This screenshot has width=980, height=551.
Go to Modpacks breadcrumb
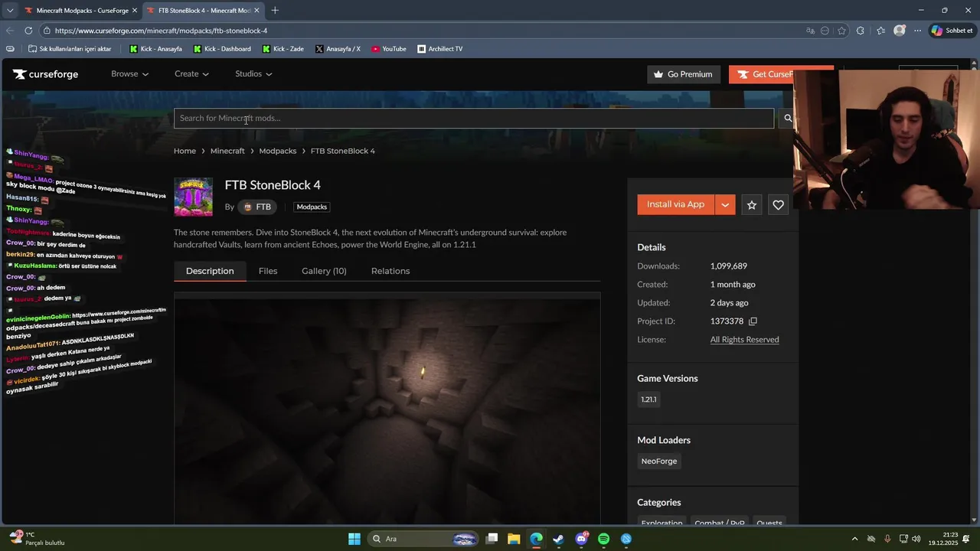(x=278, y=151)
